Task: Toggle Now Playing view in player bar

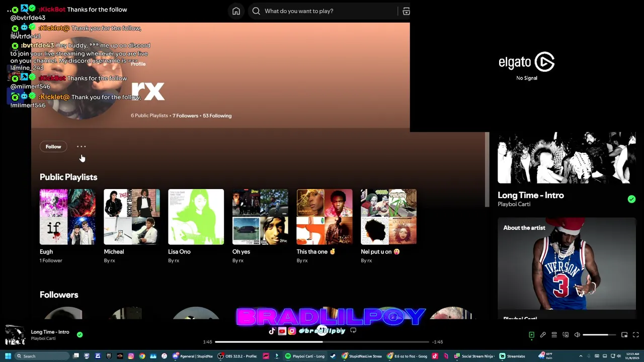Action: point(531,335)
